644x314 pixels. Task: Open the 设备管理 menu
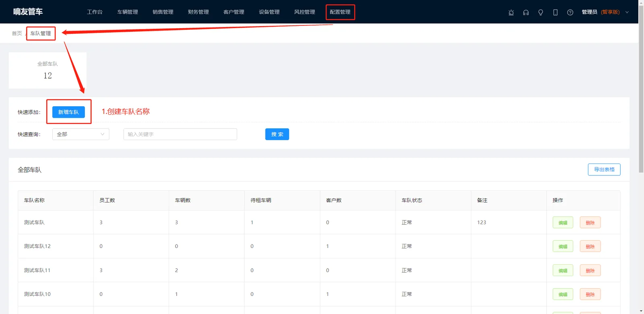(269, 12)
